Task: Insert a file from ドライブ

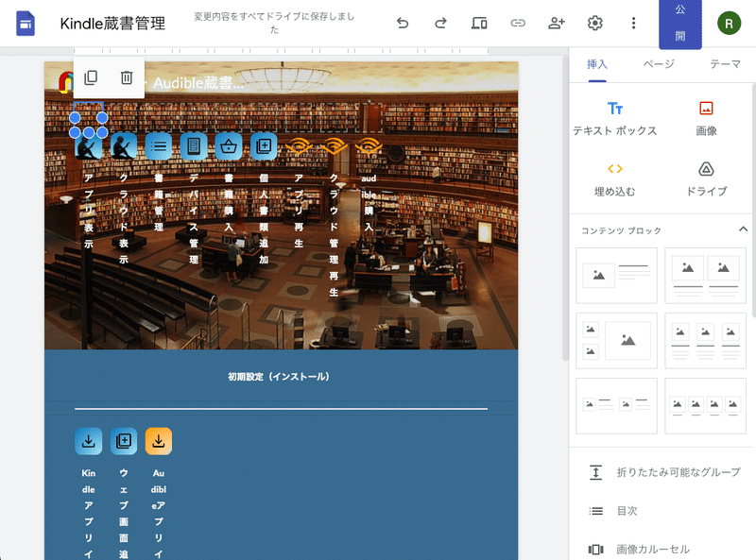Action: [706, 179]
